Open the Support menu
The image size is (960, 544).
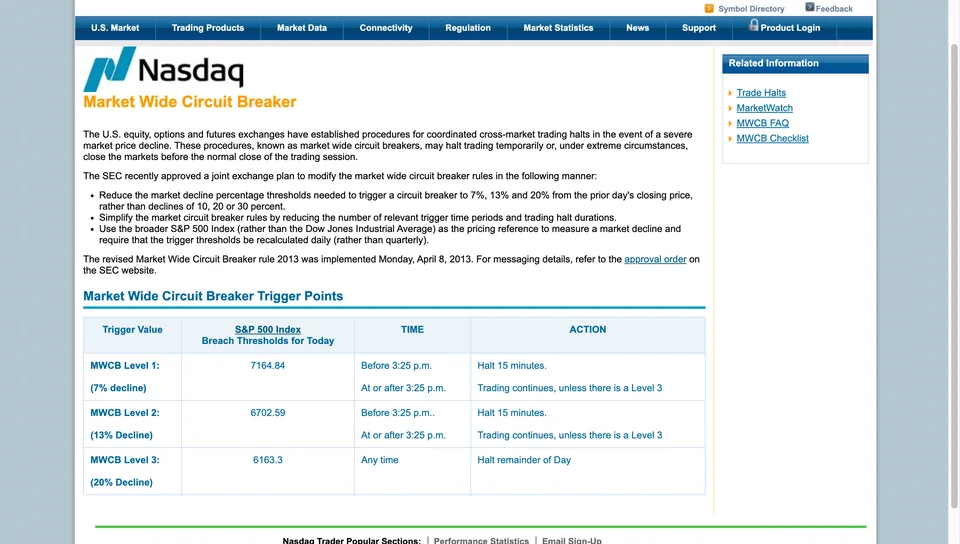(699, 28)
